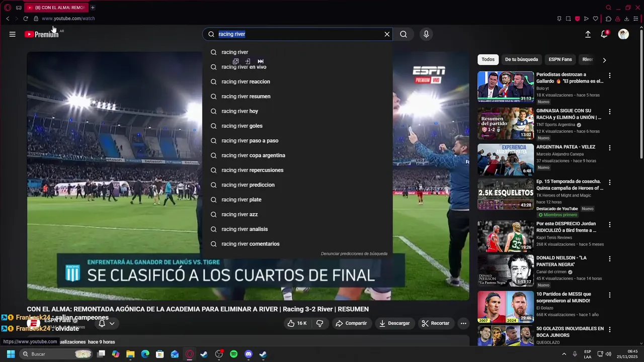Open options for GIMNASIA SIGUE CON SU RACHA
The height and width of the screenshot is (362, 644).
click(x=610, y=112)
